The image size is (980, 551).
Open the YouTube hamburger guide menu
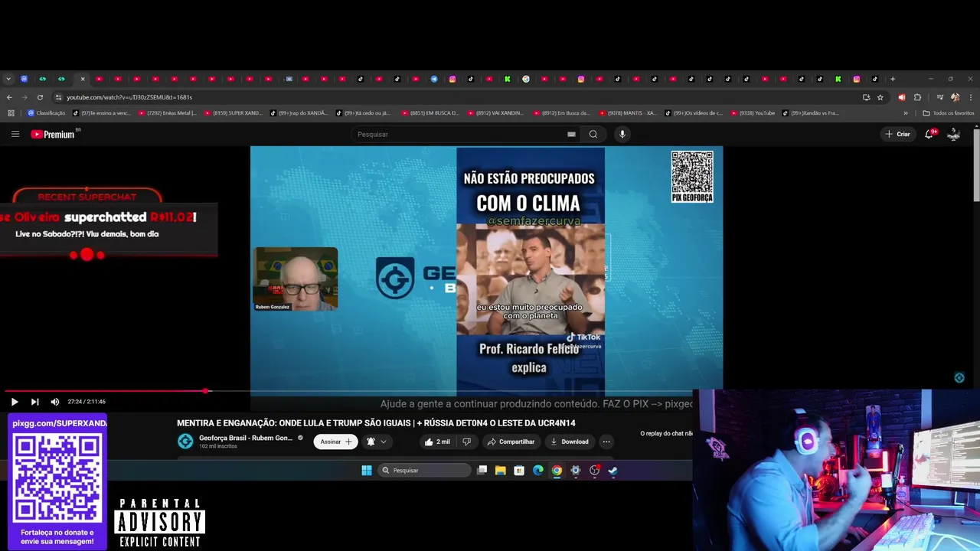tap(15, 134)
